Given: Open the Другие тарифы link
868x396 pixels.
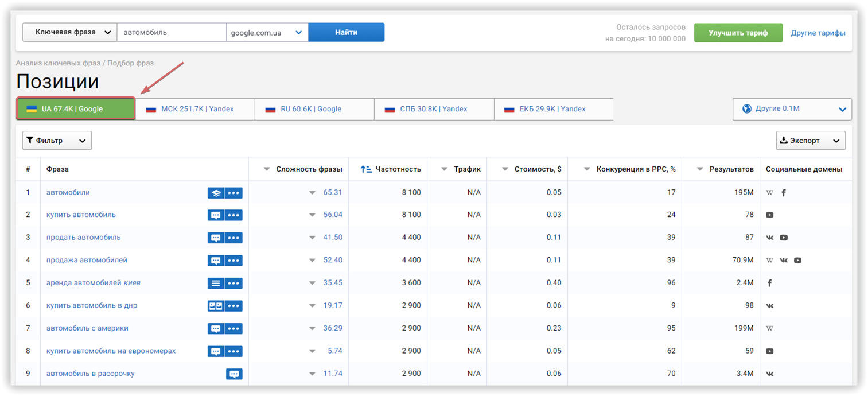Looking at the screenshot, I should click(x=818, y=32).
